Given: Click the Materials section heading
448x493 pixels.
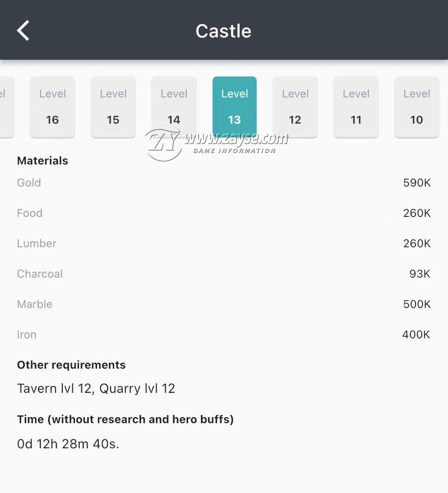Looking at the screenshot, I should [42, 161].
